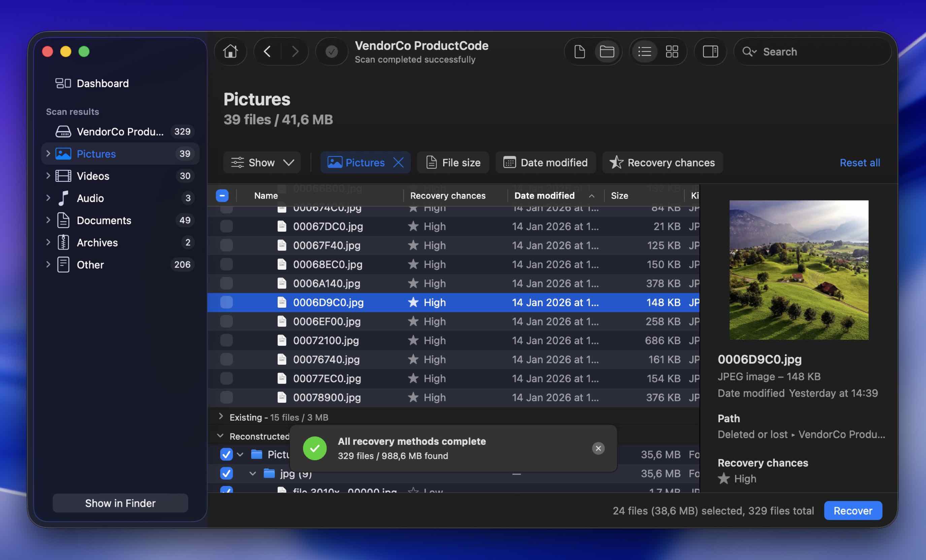926x560 pixels.
Task: Select Videos in the scan results sidebar
Action: pos(93,176)
